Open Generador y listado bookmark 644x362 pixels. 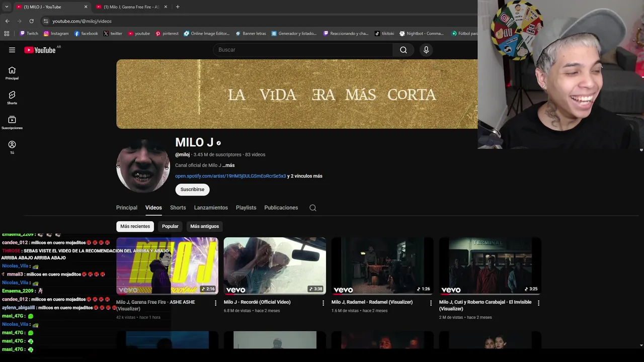pyautogui.click(x=294, y=34)
